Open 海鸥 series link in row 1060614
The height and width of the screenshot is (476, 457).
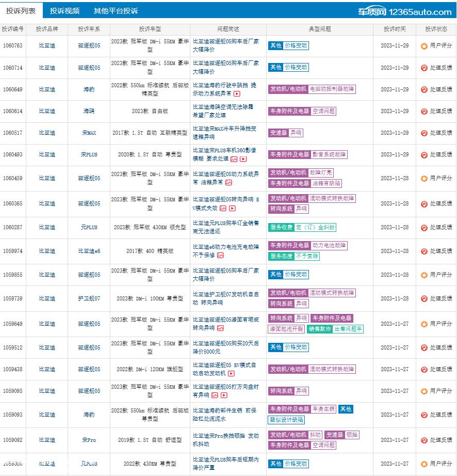click(89, 111)
